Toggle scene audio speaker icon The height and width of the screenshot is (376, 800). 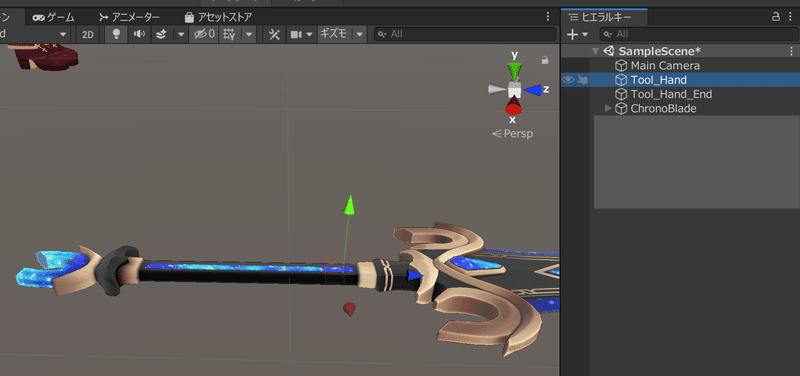tap(139, 34)
